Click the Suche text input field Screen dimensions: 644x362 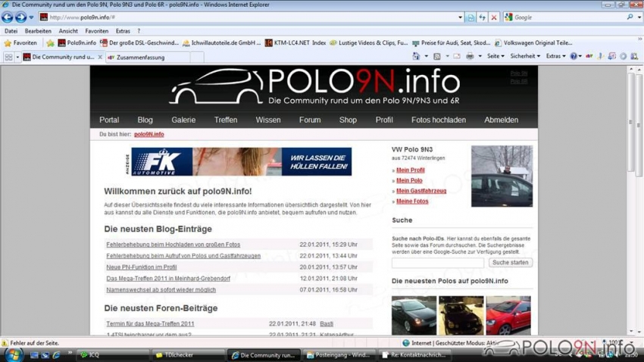pos(438,263)
